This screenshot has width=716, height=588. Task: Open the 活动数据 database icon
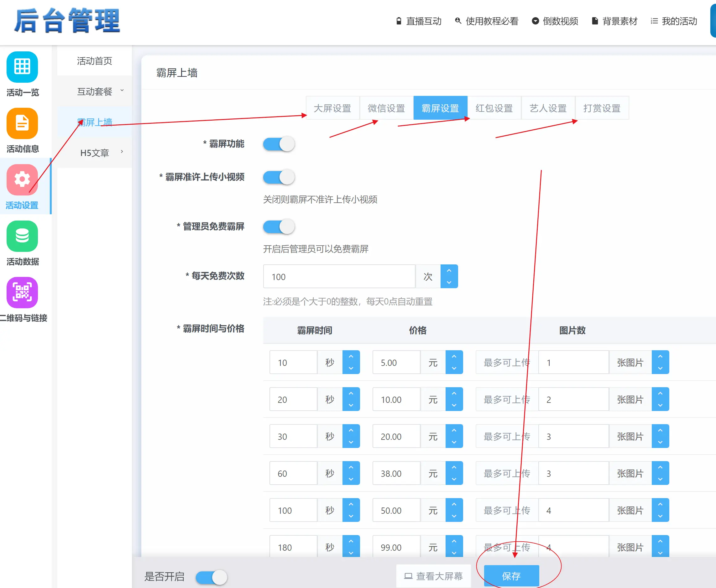[x=22, y=236]
